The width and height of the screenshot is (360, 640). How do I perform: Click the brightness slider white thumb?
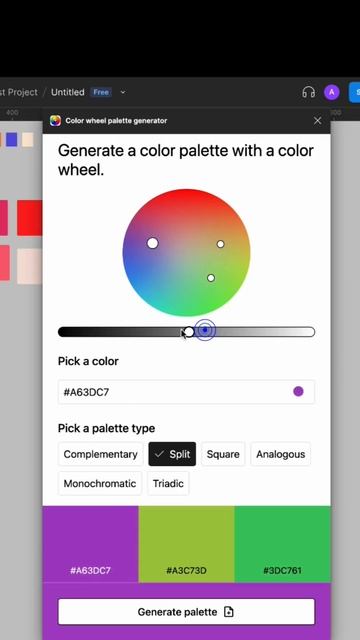[x=189, y=332]
